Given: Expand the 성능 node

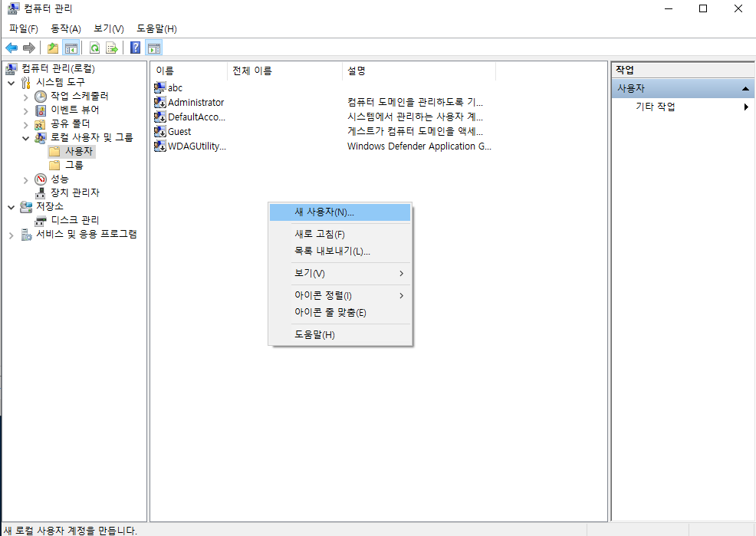Looking at the screenshot, I should tap(25, 179).
